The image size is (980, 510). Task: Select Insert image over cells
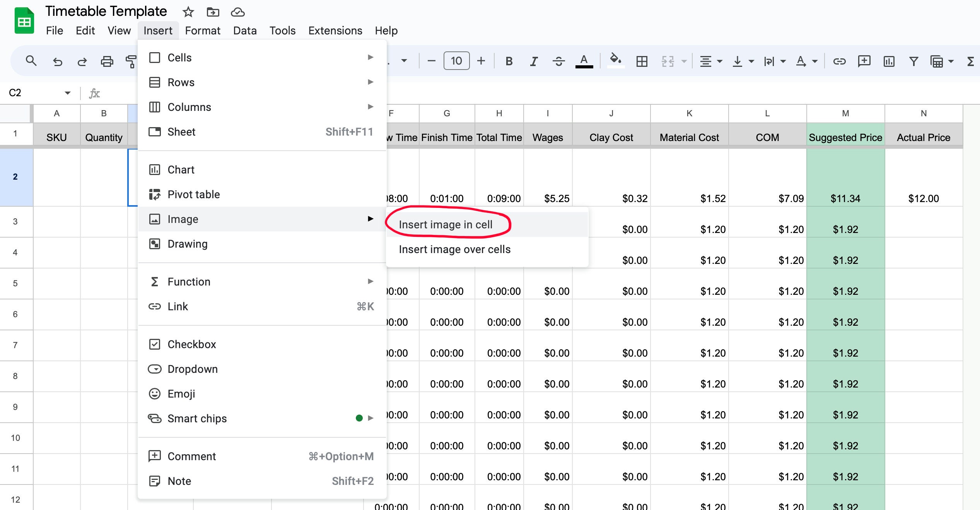click(455, 249)
